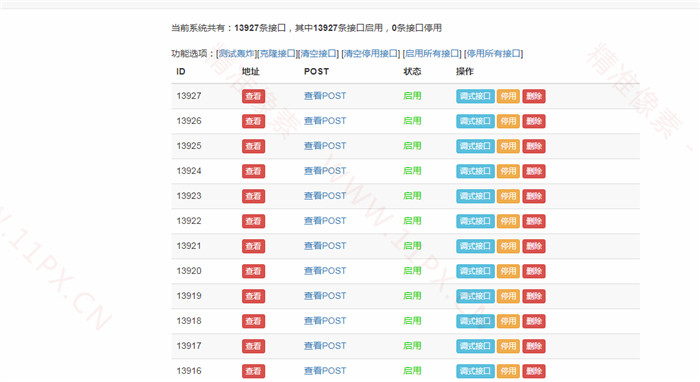700x382 pixels.
Task: Click 删除 in row 13921
Action: pos(534,246)
